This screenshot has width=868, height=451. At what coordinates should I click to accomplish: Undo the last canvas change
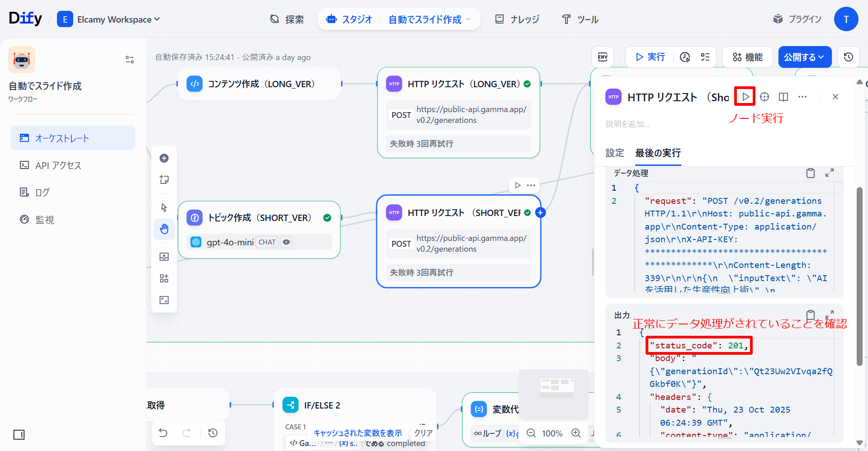(163, 433)
